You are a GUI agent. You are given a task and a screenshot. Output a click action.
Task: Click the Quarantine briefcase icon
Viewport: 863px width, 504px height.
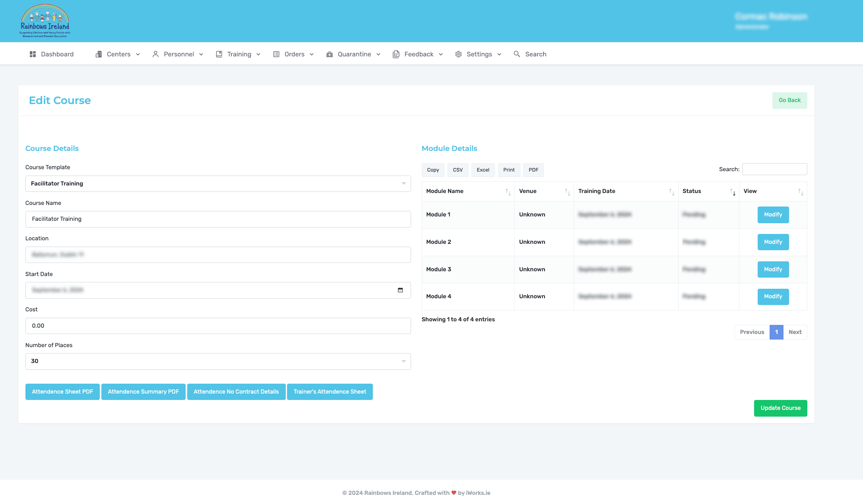[330, 54]
